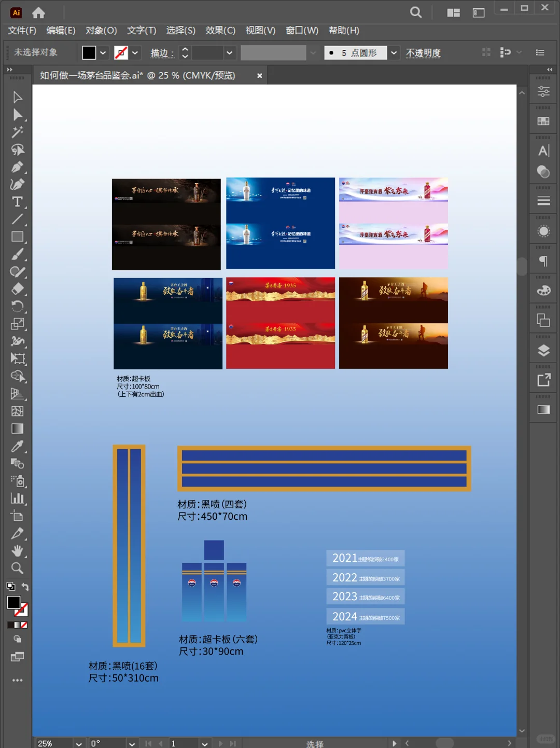Choose the Gradient tool in the toolbar
Screen dimensions: 560x748
[x=18, y=429]
